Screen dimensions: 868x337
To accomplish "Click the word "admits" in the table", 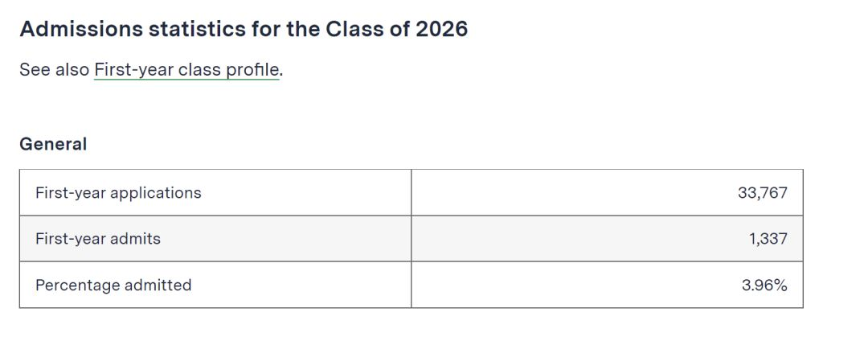I will coord(136,239).
